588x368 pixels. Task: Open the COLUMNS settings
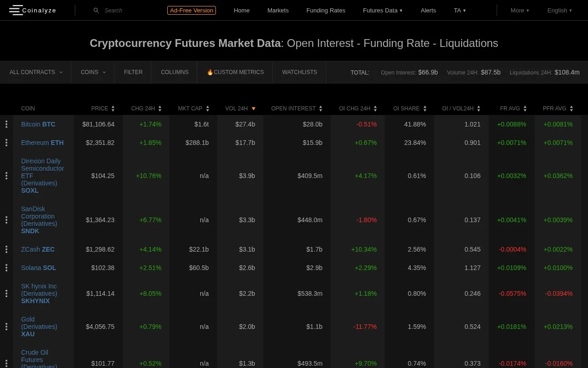175,72
